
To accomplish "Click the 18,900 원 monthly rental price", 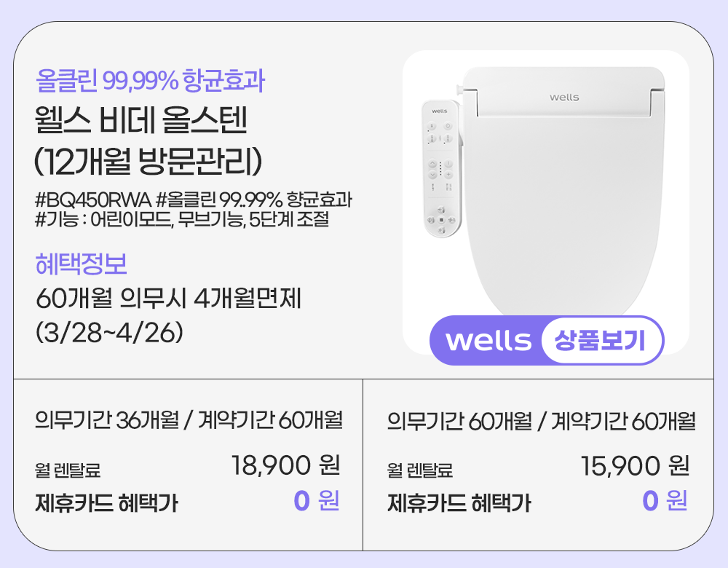I will [285, 465].
